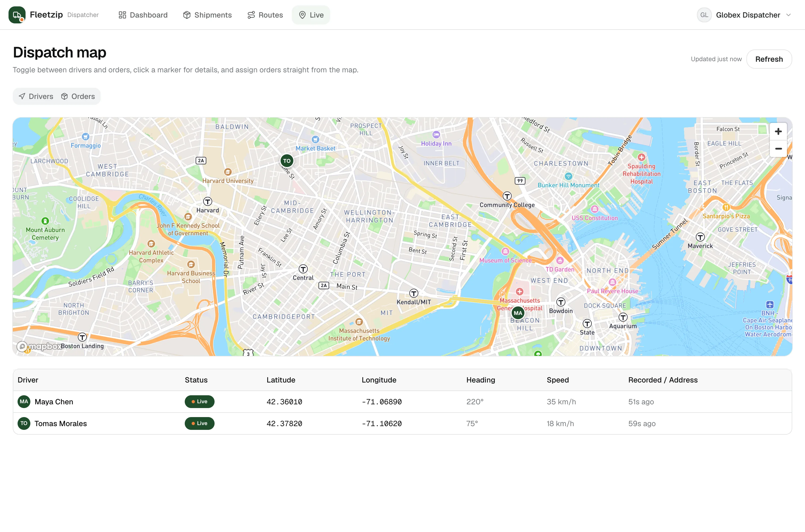Click the Harvard T station icon
Screen dimensions: 805x532
(x=207, y=202)
